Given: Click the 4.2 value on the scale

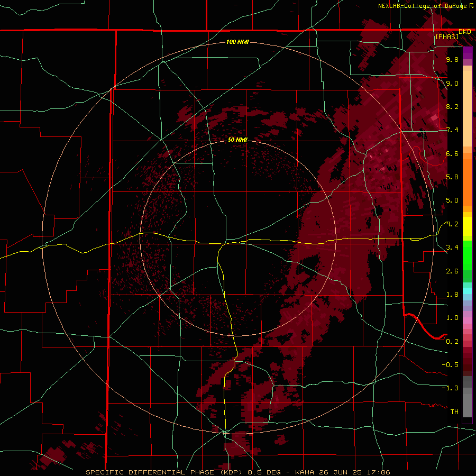Looking at the screenshot, I should pyautogui.click(x=452, y=224).
